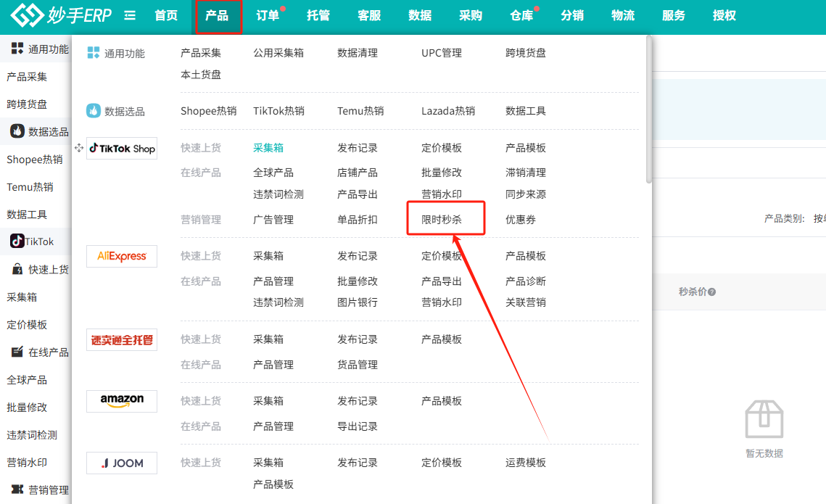
Task: Open the 数据 top menu
Action: [420, 15]
